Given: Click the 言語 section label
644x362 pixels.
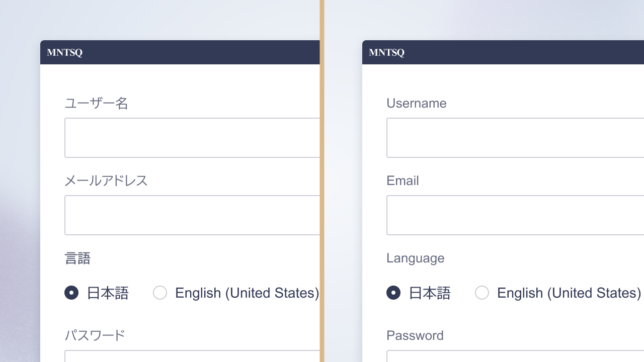Looking at the screenshot, I should [x=77, y=258].
